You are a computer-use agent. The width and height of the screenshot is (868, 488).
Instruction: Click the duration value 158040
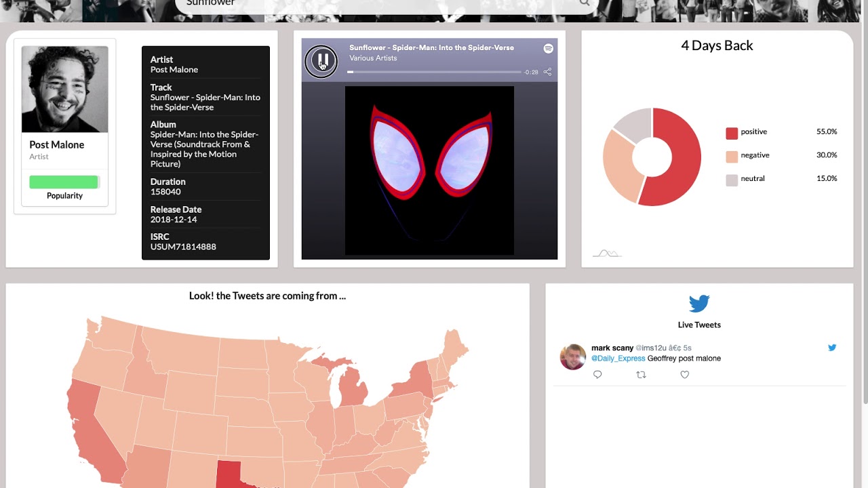(x=165, y=192)
